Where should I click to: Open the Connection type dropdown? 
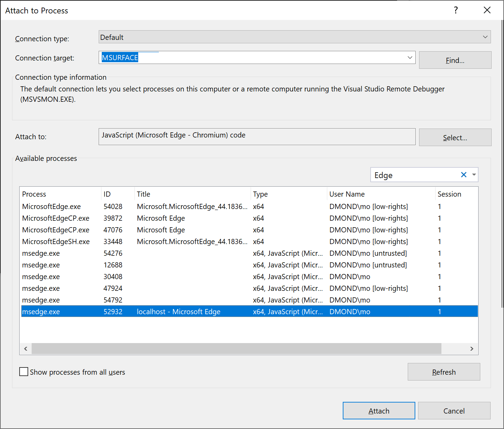click(x=485, y=37)
